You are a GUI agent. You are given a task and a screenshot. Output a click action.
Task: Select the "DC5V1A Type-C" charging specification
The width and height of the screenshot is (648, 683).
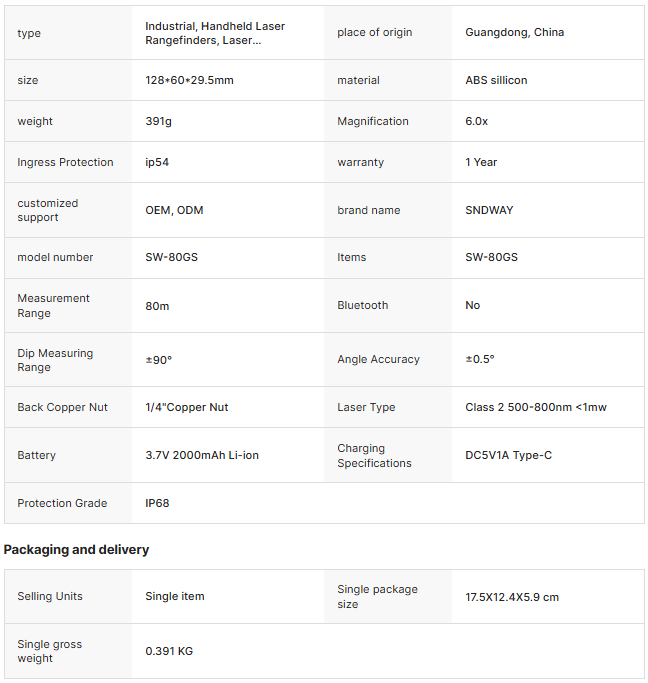point(508,455)
